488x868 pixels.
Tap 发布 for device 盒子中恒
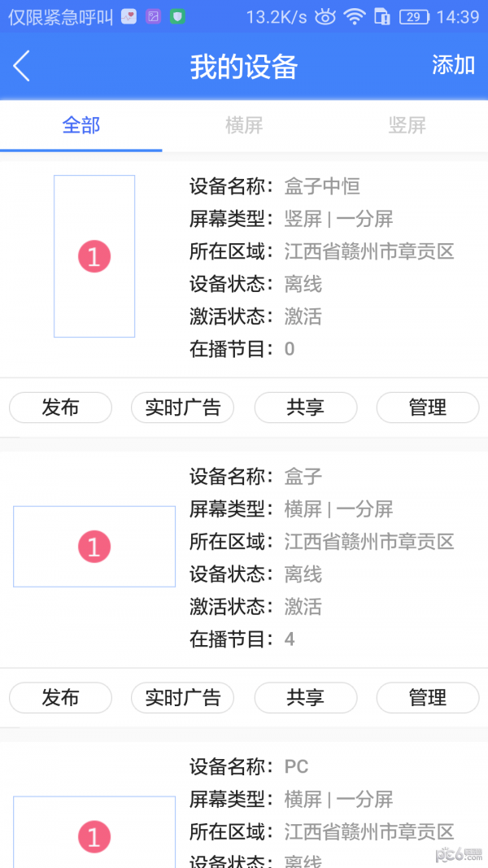tap(60, 408)
